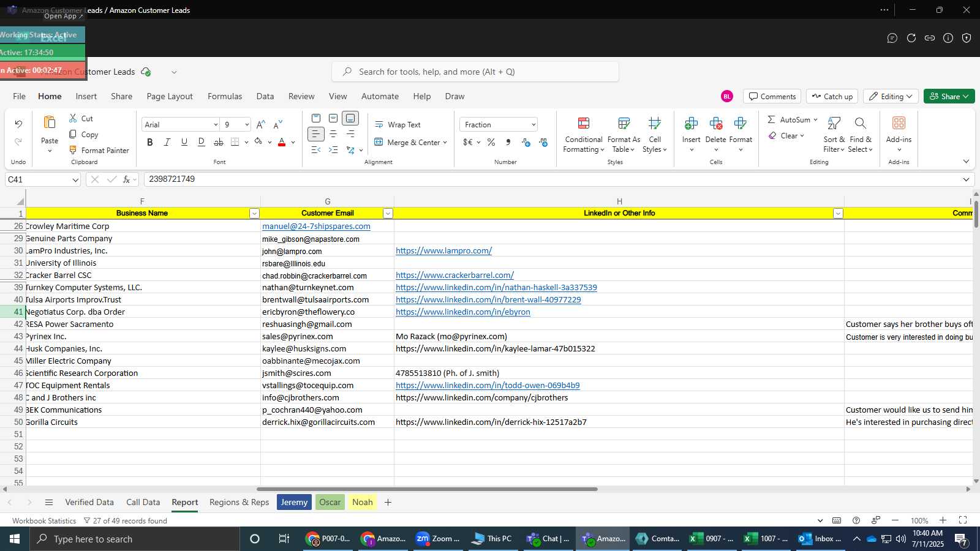Screen dimensions: 980x551
Task: Click the Cut scissors icon
Action: point(73,118)
